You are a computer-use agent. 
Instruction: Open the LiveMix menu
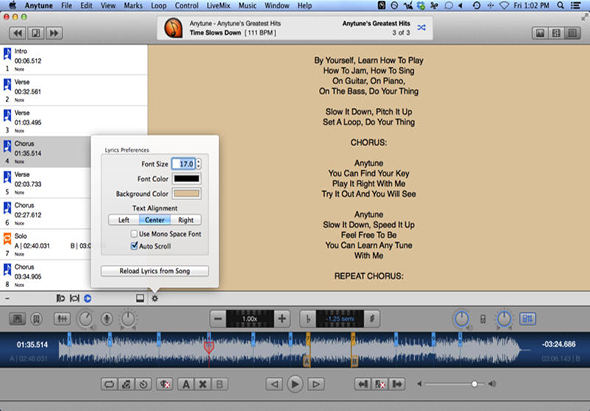pyautogui.click(x=218, y=6)
